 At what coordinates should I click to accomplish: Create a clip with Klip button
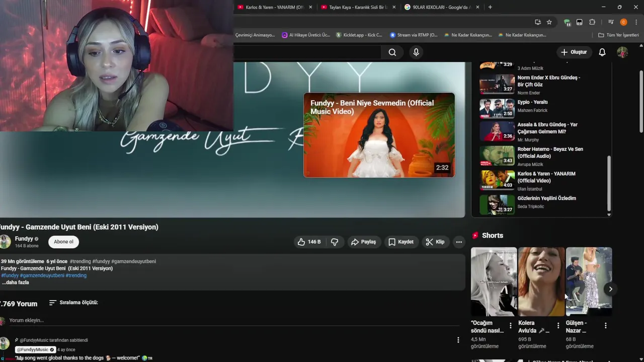(x=435, y=242)
